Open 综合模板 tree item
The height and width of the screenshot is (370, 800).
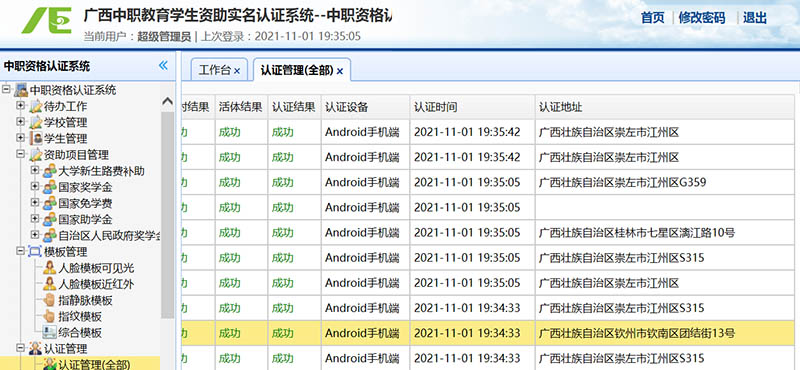(80, 333)
